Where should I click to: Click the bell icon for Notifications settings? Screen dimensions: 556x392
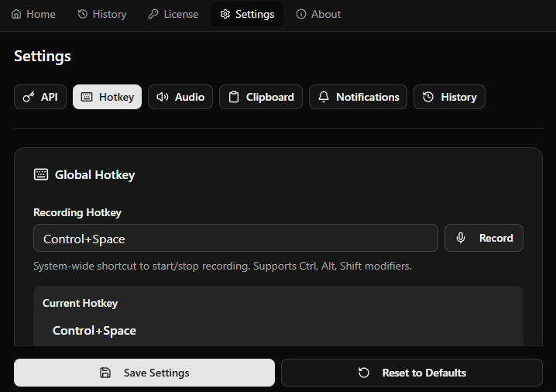tap(324, 97)
